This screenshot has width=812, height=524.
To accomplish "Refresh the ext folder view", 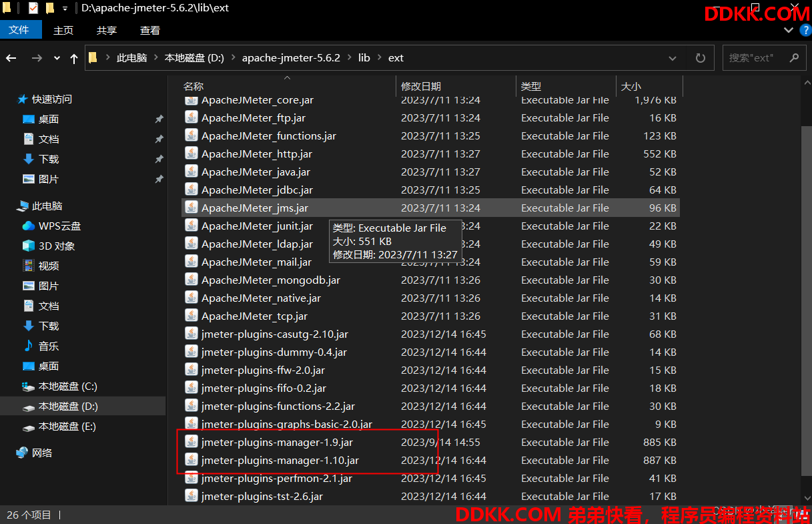I will (x=700, y=58).
